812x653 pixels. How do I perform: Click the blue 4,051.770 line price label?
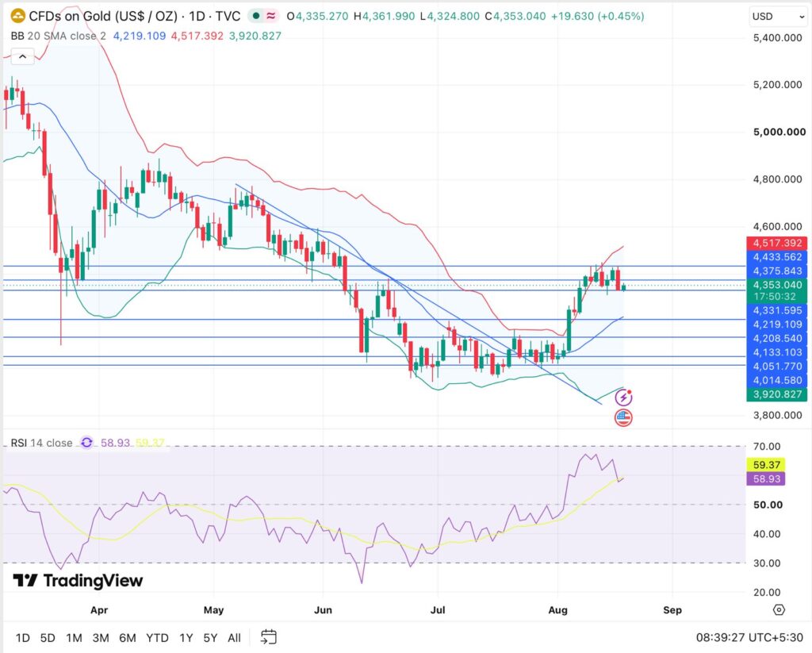(x=777, y=367)
